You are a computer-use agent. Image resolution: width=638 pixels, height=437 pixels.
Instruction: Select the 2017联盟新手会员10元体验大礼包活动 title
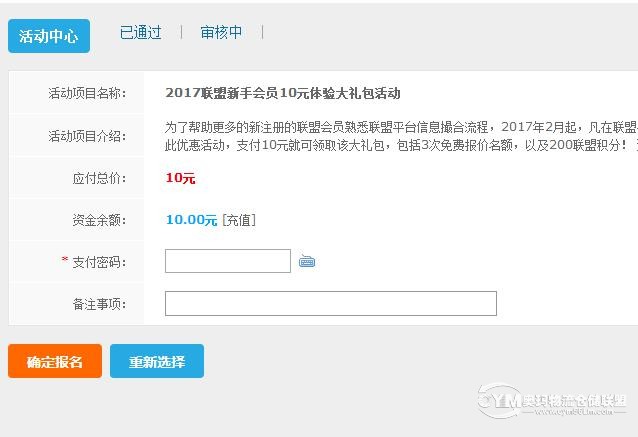283,93
